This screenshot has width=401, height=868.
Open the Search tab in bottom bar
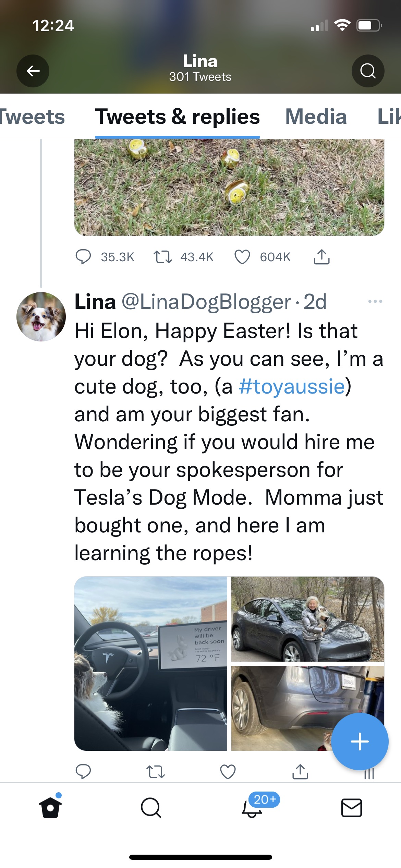(x=151, y=808)
